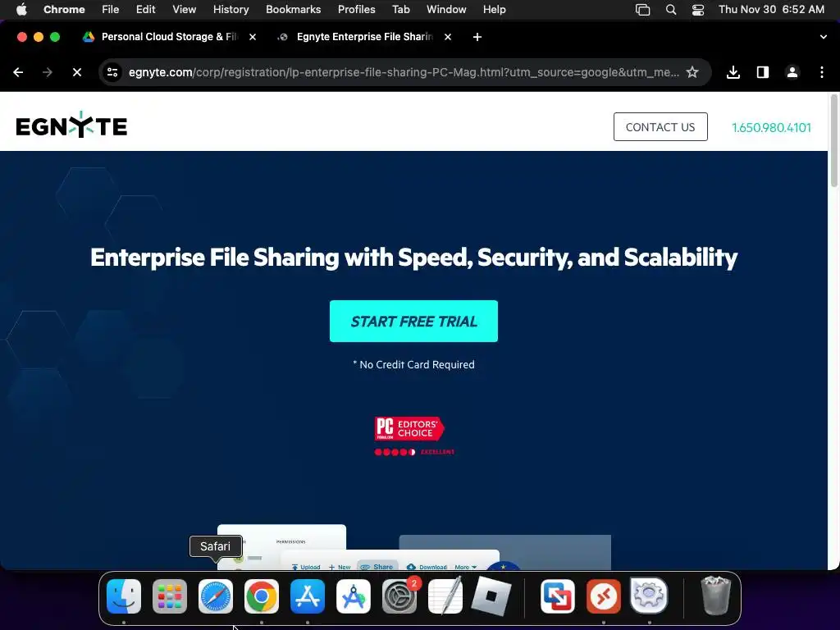The width and height of the screenshot is (840, 630).
Task: Bookmark this page with the star
Action: coord(692,72)
